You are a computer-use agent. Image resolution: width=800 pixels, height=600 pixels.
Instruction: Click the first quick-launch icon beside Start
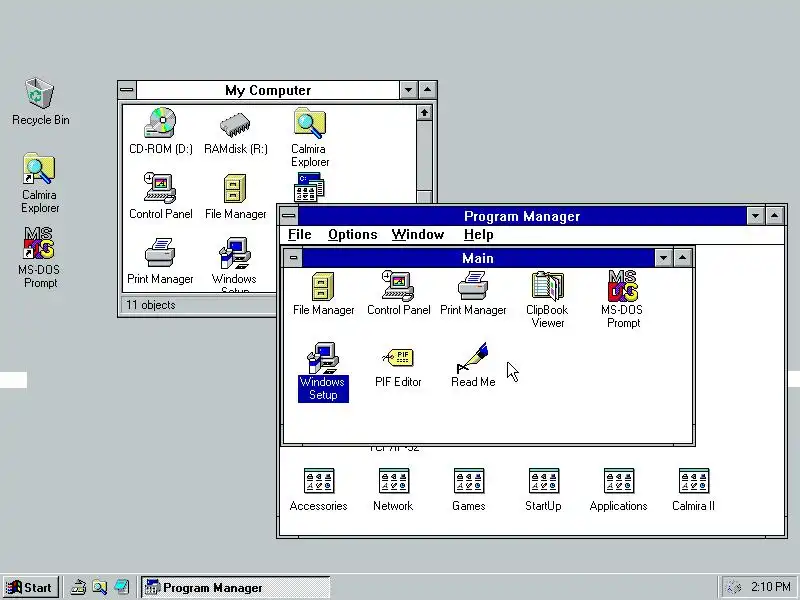pyautogui.click(x=78, y=587)
